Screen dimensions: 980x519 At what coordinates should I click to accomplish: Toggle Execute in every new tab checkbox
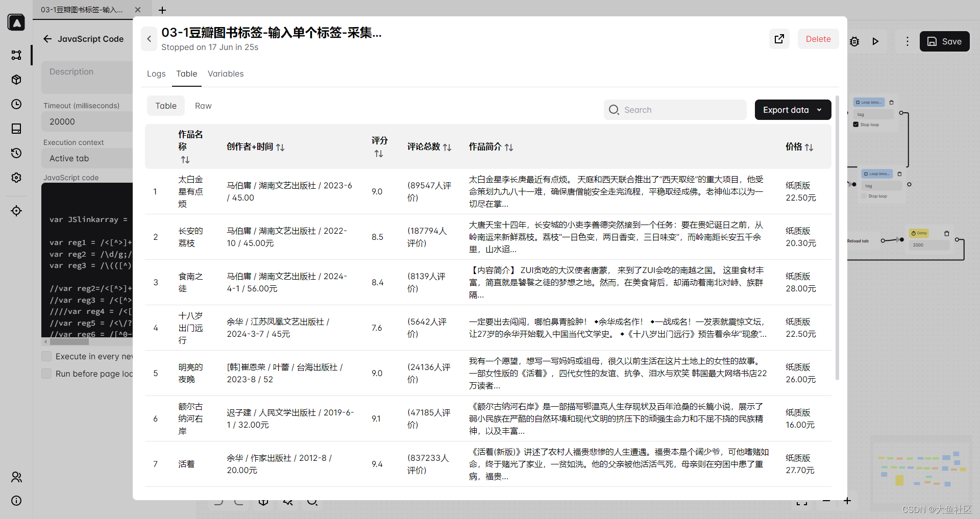click(46, 356)
